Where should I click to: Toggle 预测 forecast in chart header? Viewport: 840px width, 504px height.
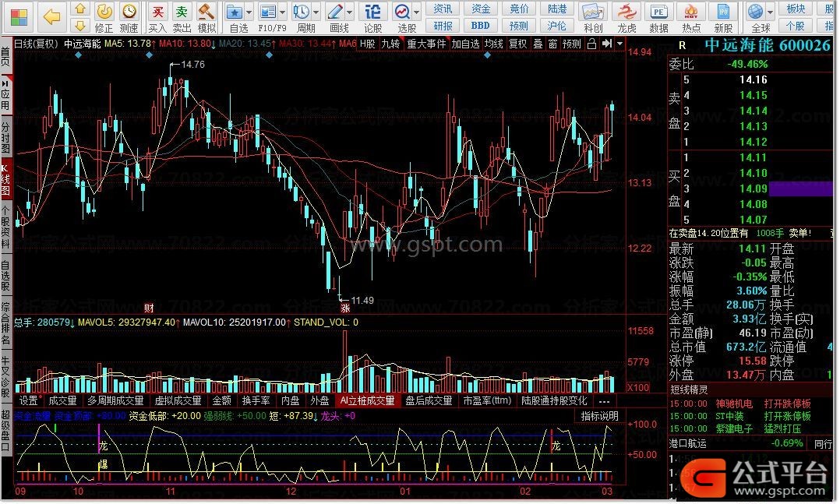pos(572,44)
